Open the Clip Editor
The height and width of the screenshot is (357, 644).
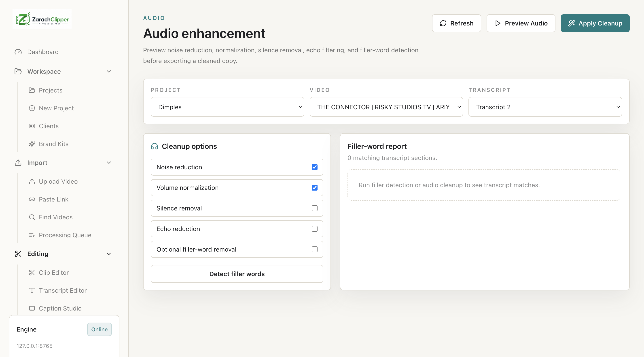pos(54,273)
